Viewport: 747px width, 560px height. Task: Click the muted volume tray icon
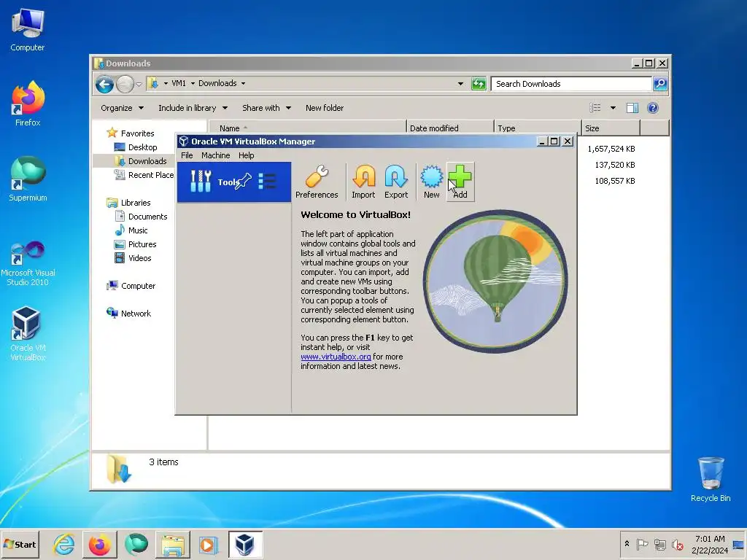pos(676,544)
